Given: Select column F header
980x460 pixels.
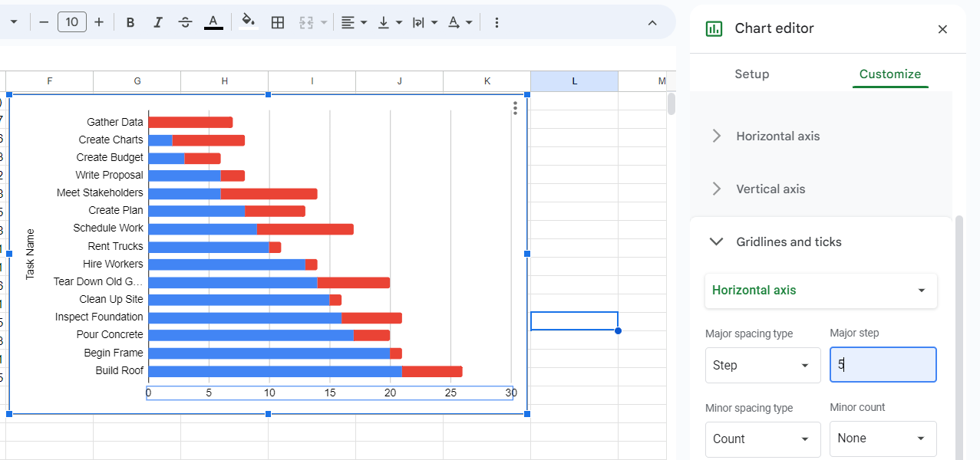Looking at the screenshot, I should (50, 81).
